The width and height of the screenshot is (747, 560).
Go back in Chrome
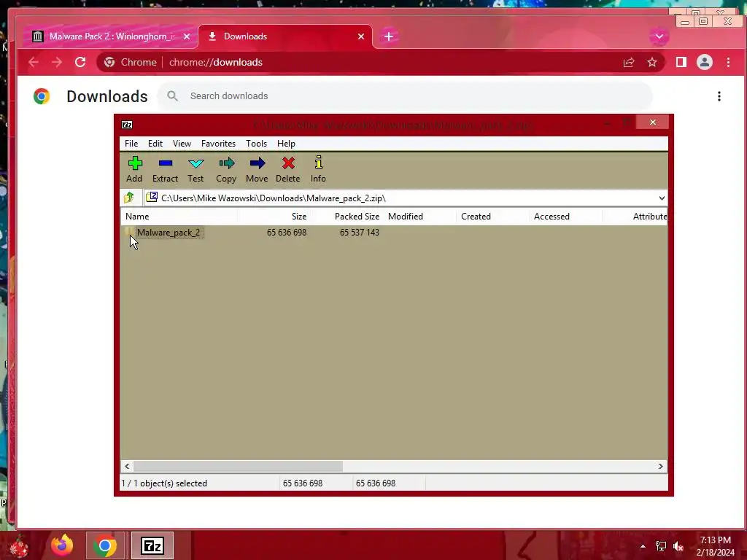[34, 62]
